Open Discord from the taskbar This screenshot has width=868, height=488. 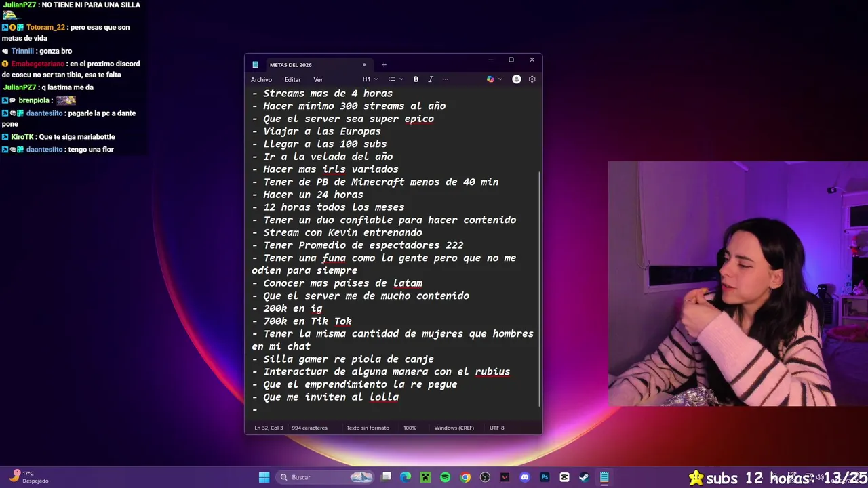[x=524, y=477]
